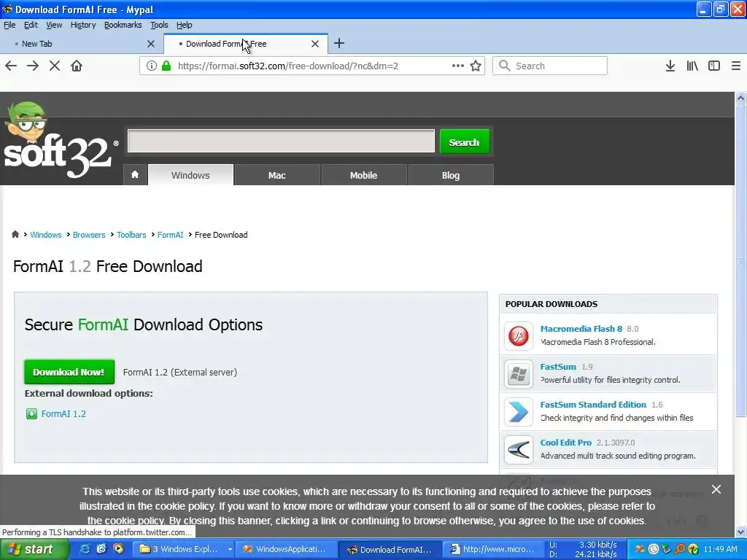This screenshot has width=747, height=560.
Task: Open page actions three-dots menu
Action: [458, 66]
